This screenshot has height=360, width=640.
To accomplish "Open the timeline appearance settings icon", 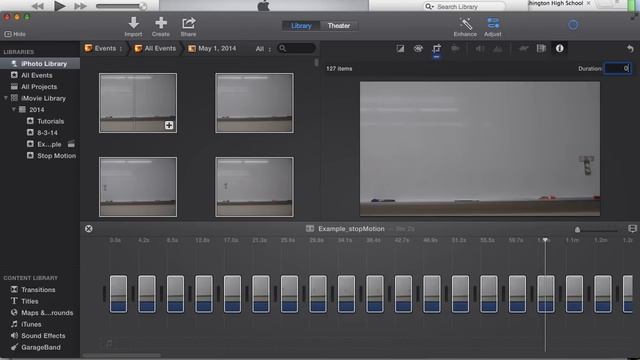I will click(632, 229).
